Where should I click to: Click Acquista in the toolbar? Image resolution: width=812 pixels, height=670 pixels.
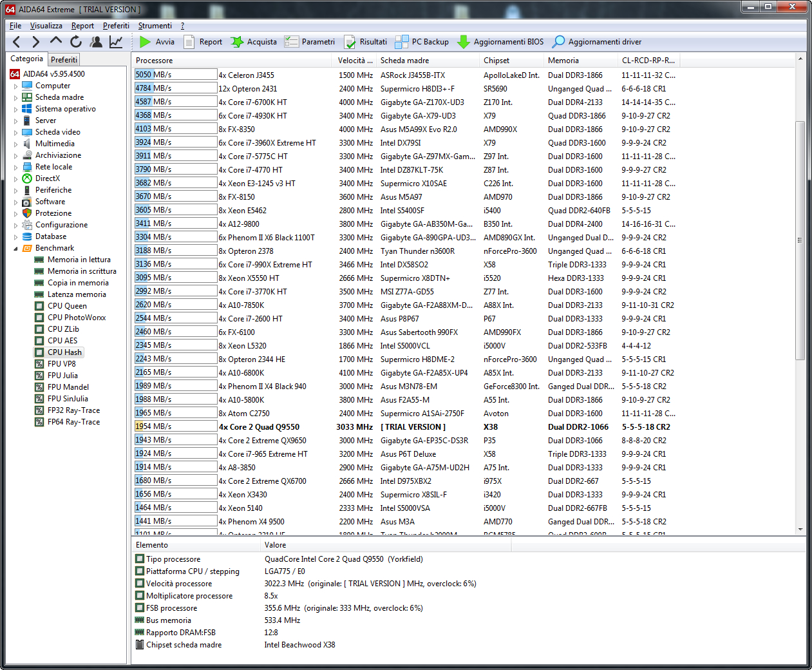pos(254,42)
